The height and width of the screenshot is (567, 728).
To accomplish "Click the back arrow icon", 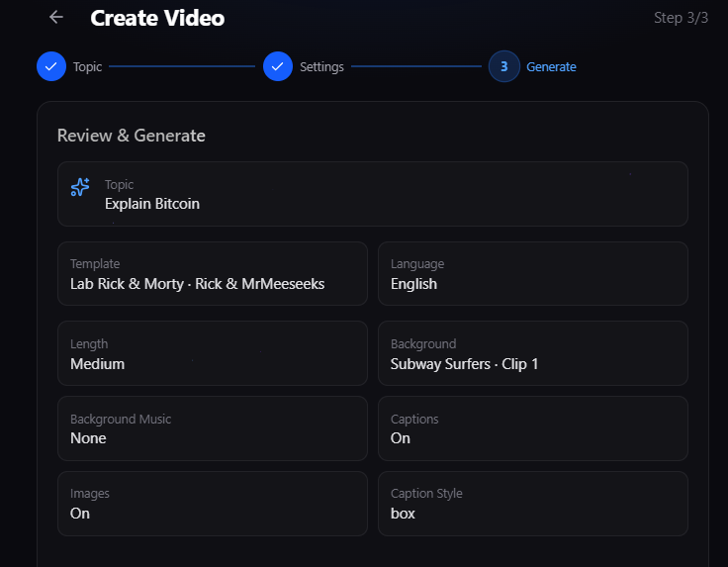I will pyautogui.click(x=56, y=17).
